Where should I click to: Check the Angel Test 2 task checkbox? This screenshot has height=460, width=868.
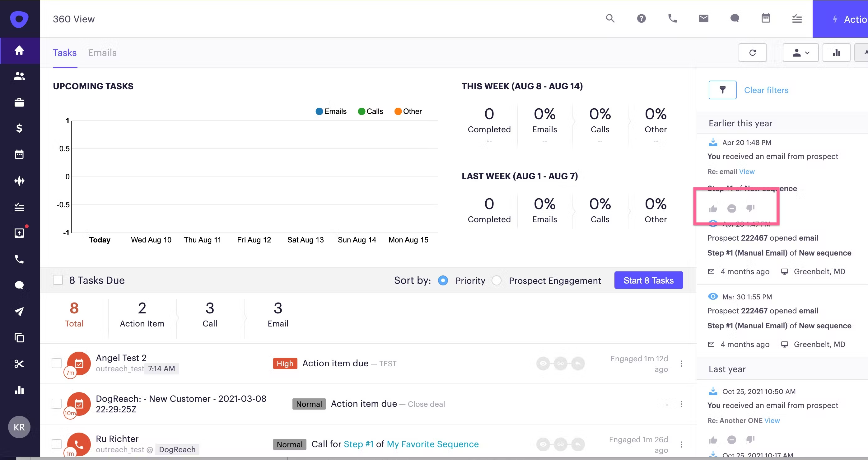click(x=57, y=363)
